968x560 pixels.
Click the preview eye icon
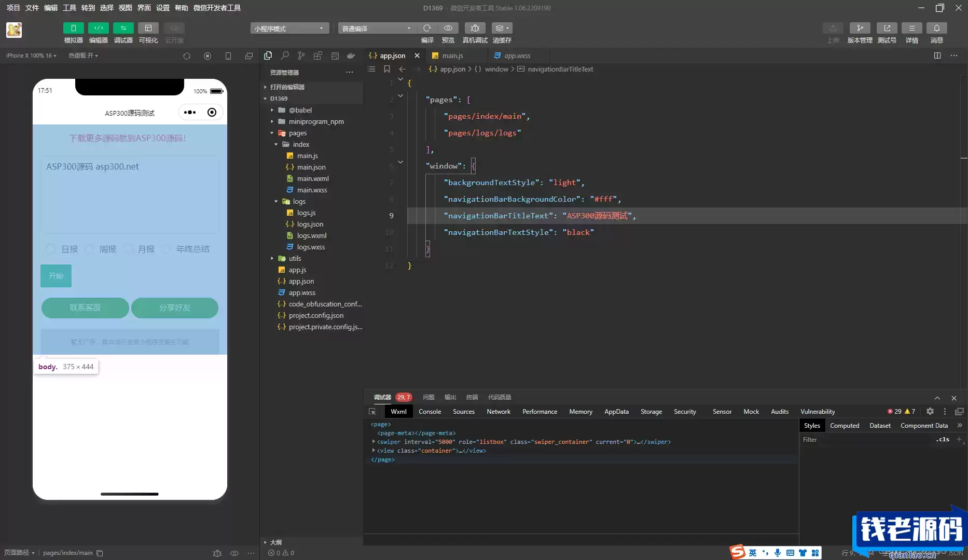(448, 28)
